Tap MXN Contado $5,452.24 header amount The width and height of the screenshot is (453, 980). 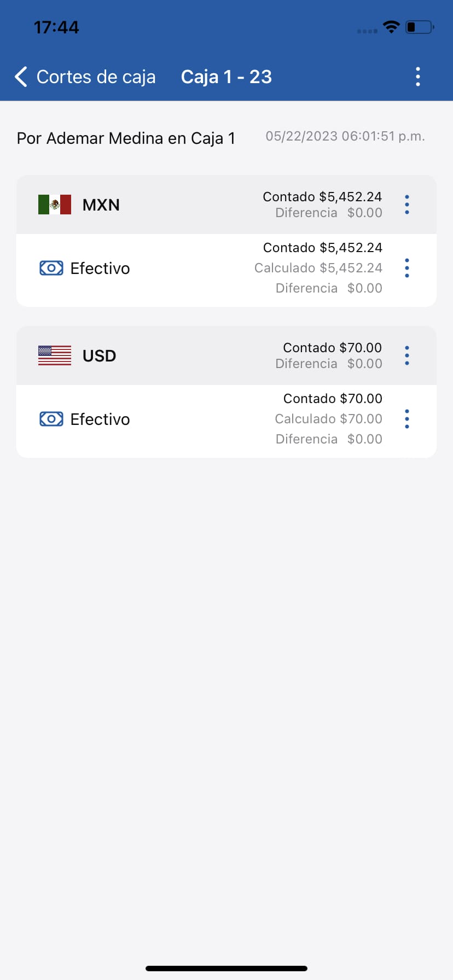(322, 197)
